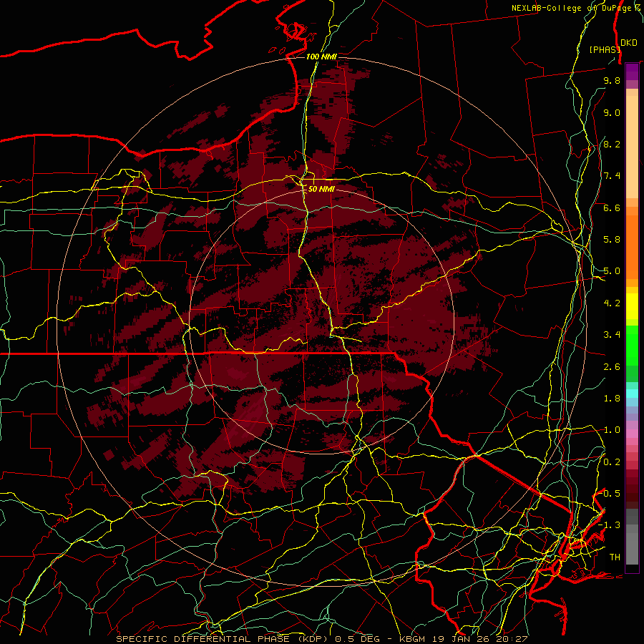
Task: Click the TH threshold label
Action: 615,557
